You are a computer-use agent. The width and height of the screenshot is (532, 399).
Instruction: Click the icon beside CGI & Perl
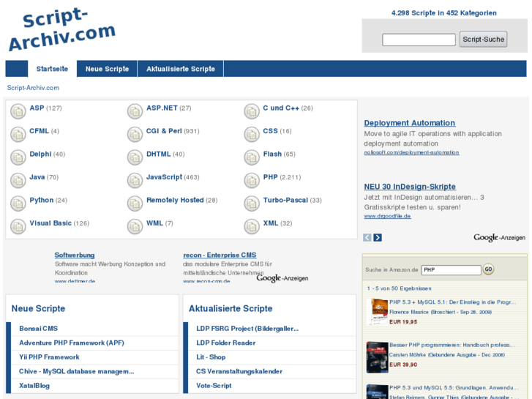point(135,134)
